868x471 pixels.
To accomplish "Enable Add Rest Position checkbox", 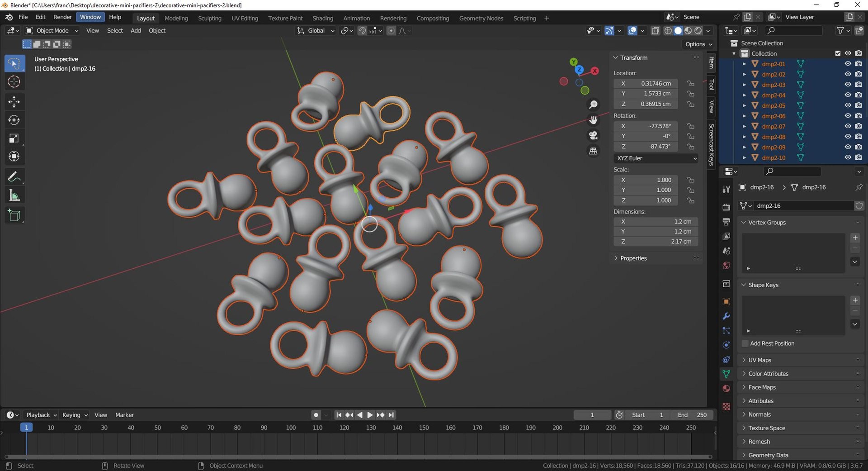I will pos(745,343).
